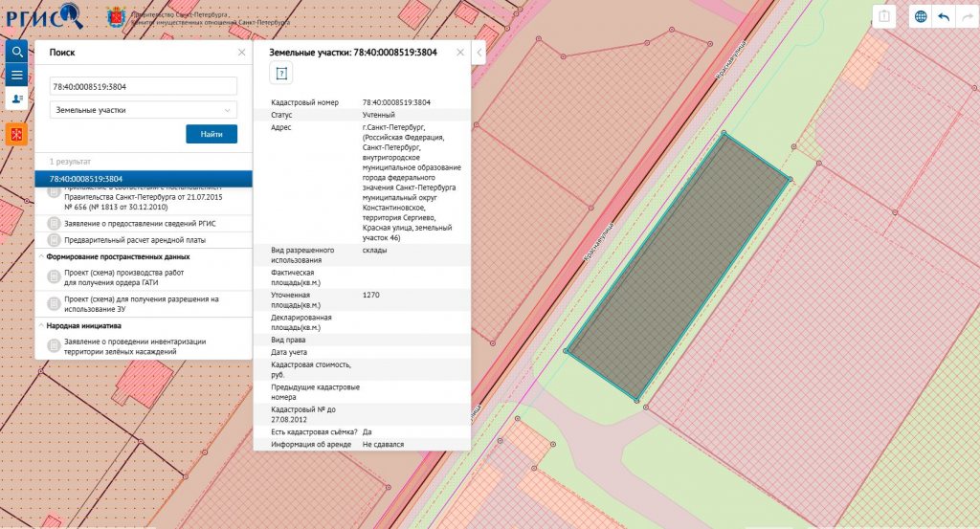
Task: Open the Земельные участки dropdown
Action: [x=143, y=110]
